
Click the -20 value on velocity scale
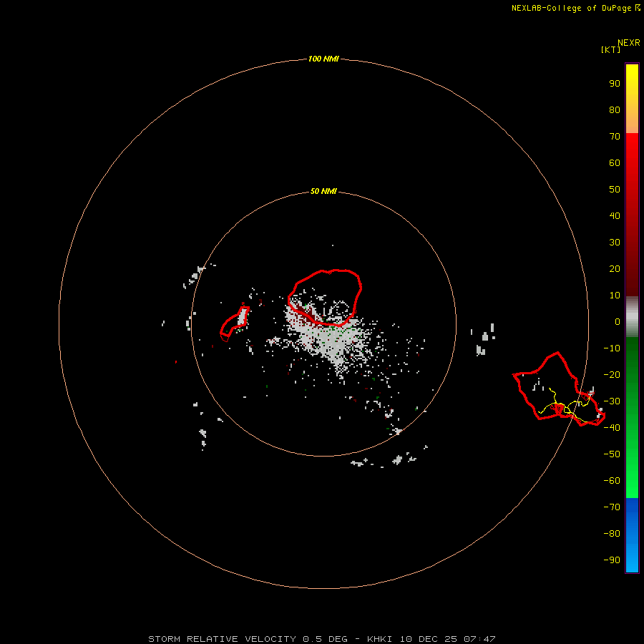point(612,374)
